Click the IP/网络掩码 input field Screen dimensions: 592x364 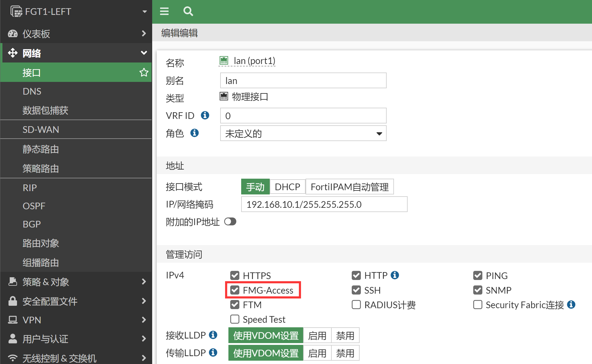click(324, 204)
